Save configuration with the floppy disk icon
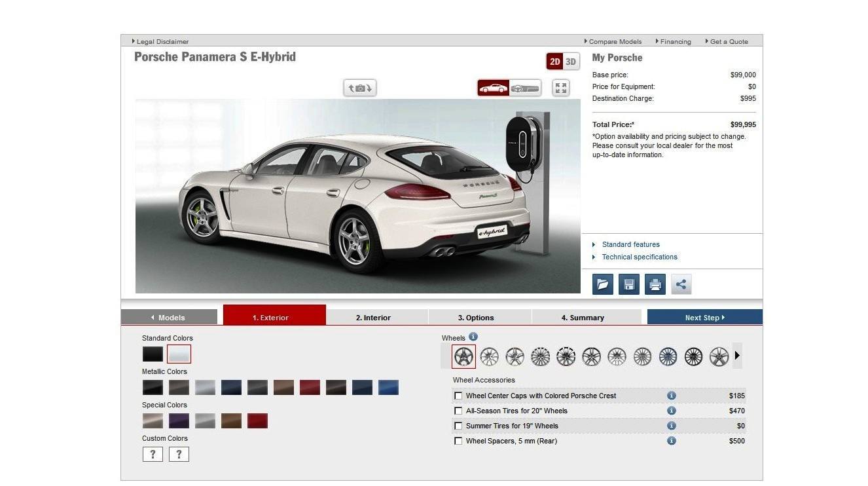 [629, 284]
